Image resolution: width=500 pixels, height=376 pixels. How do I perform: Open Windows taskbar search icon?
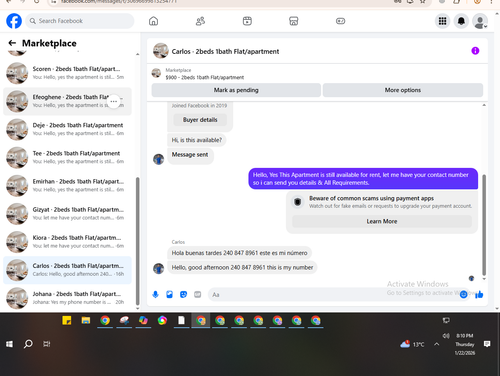point(28,344)
